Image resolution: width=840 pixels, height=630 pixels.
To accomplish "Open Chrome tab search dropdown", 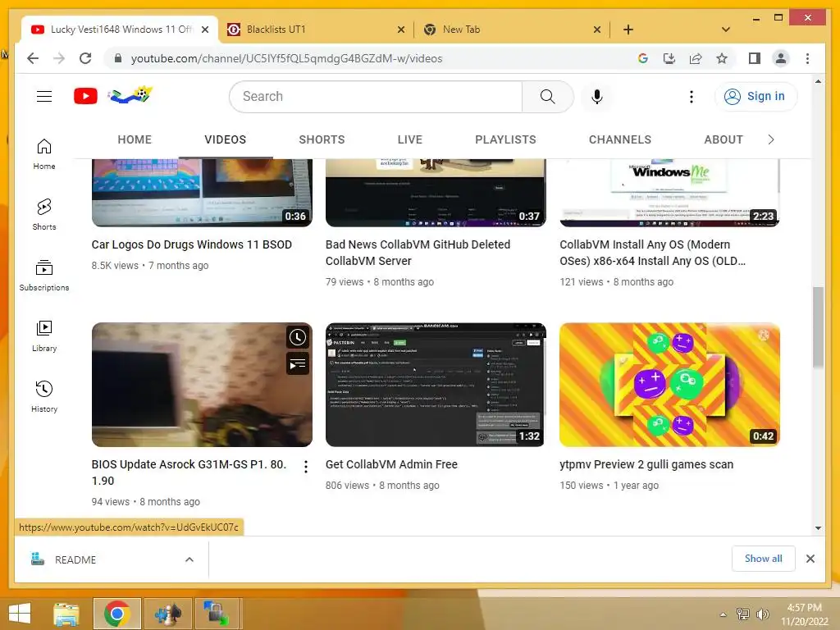I will coord(726,30).
